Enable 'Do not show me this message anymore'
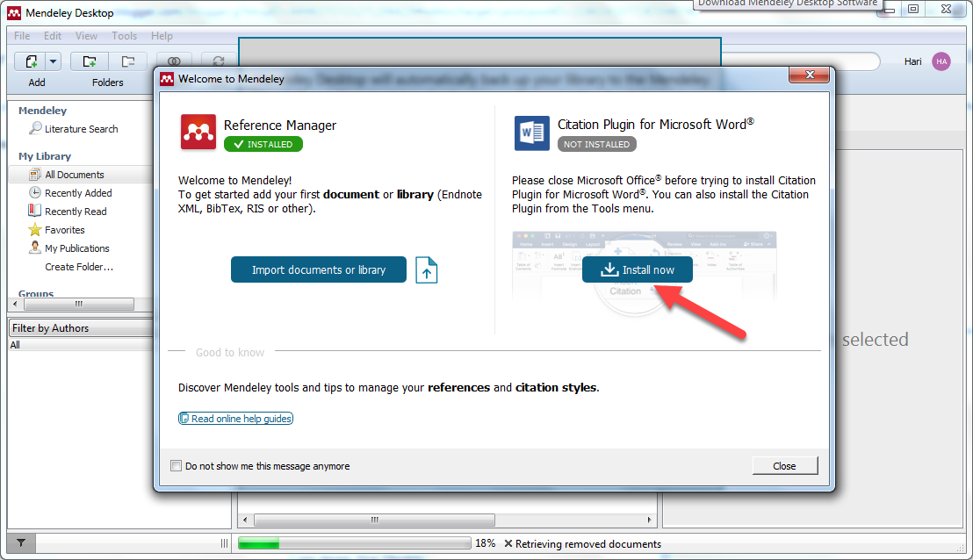 pos(177,466)
